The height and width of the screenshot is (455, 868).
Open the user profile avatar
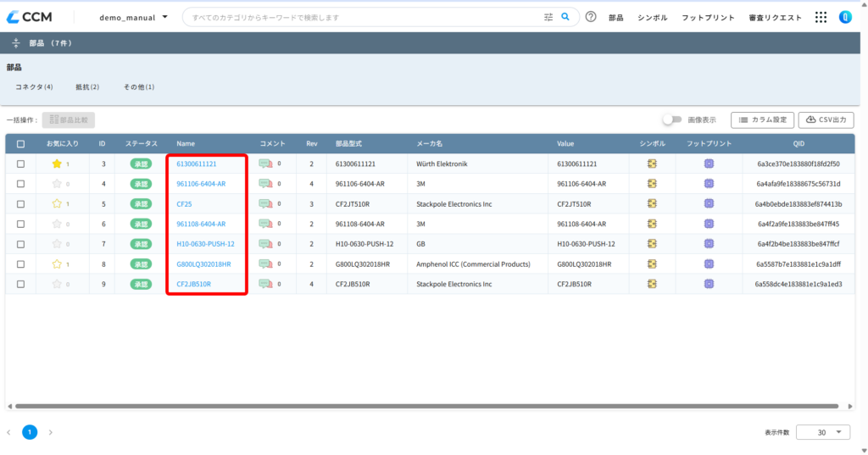point(845,17)
